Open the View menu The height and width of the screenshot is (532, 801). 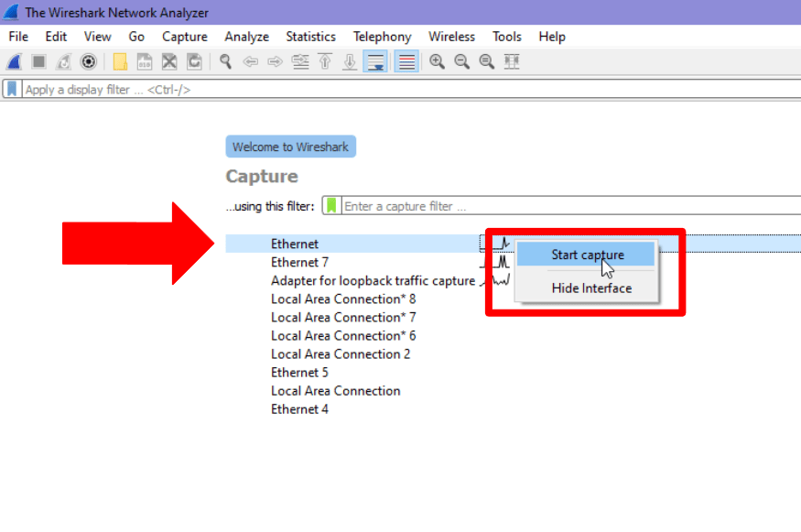[97, 37]
